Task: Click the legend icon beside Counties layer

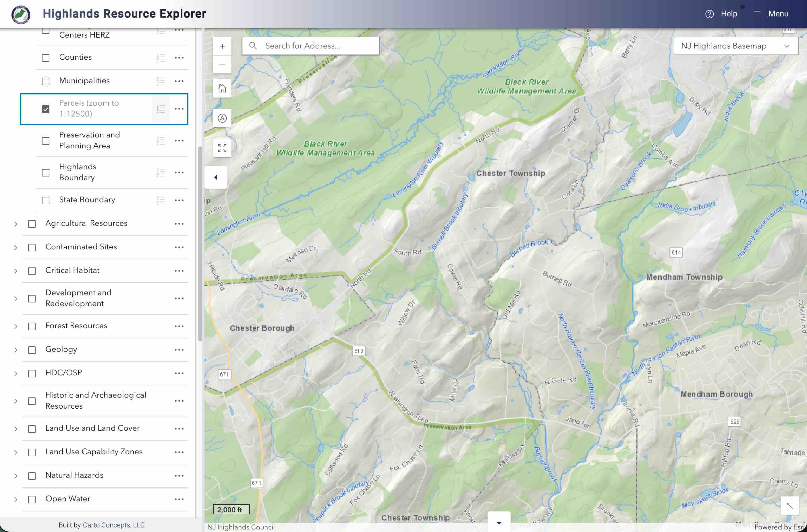Action: [x=161, y=57]
